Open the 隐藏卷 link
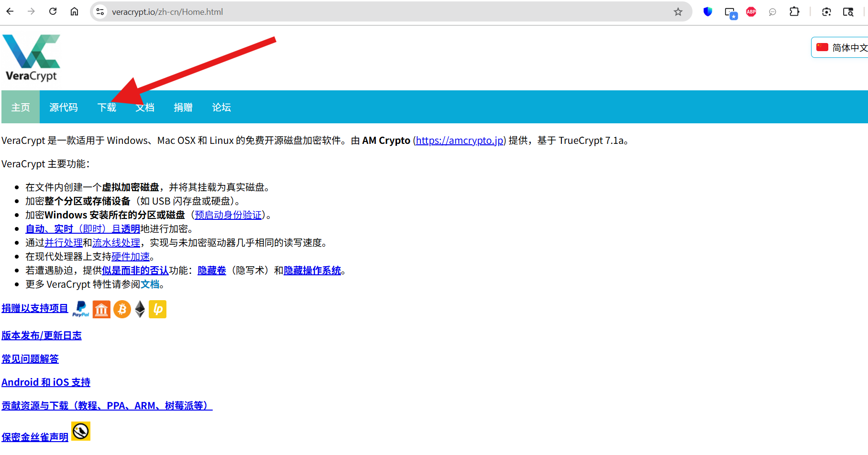 pos(212,271)
